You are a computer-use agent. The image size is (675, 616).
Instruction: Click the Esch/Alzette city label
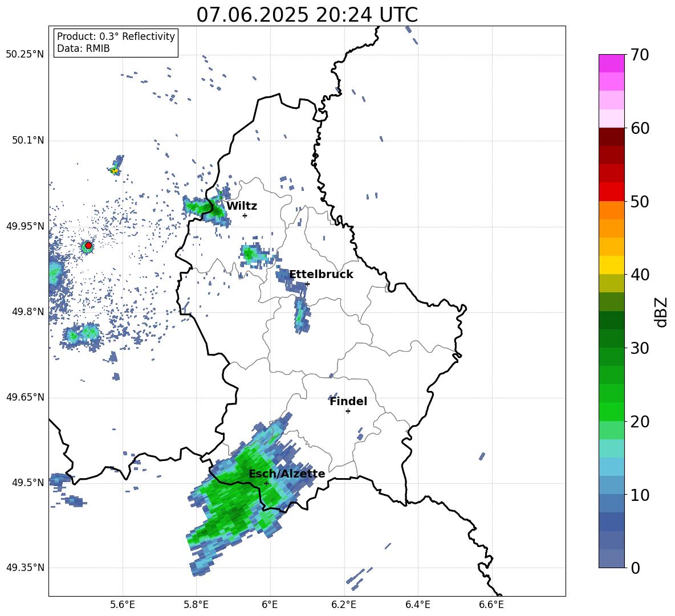(287, 474)
